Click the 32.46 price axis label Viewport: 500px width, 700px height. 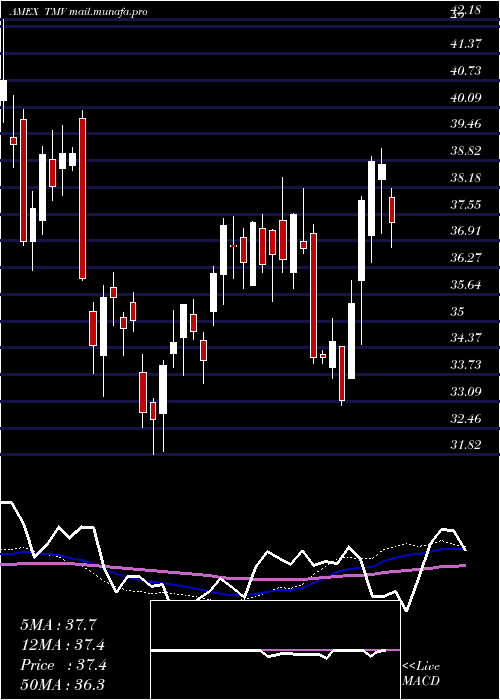466,418
